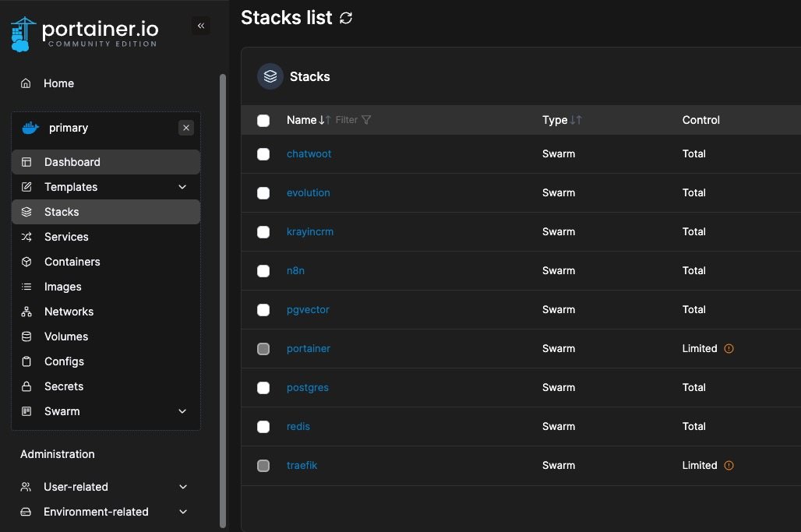Click the Home house icon

coord(26,83)
